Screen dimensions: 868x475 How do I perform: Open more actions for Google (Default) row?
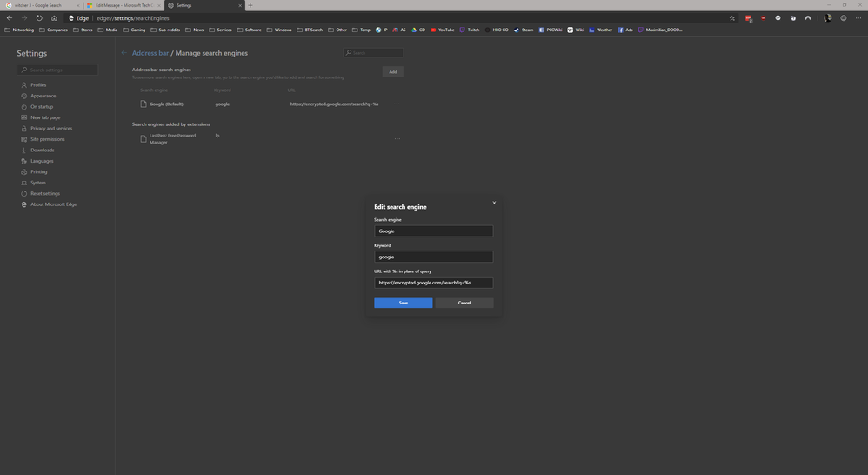[397, 104]
